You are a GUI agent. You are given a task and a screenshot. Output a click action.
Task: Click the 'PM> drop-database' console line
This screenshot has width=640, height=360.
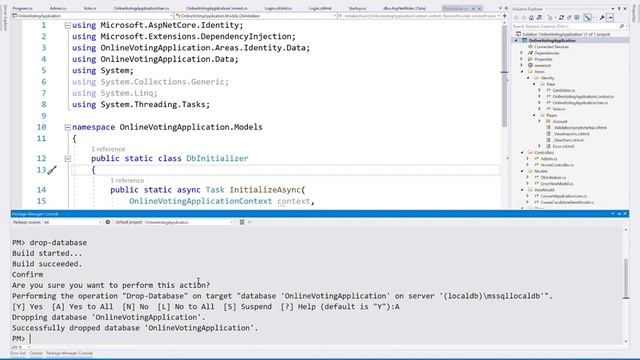49,242
